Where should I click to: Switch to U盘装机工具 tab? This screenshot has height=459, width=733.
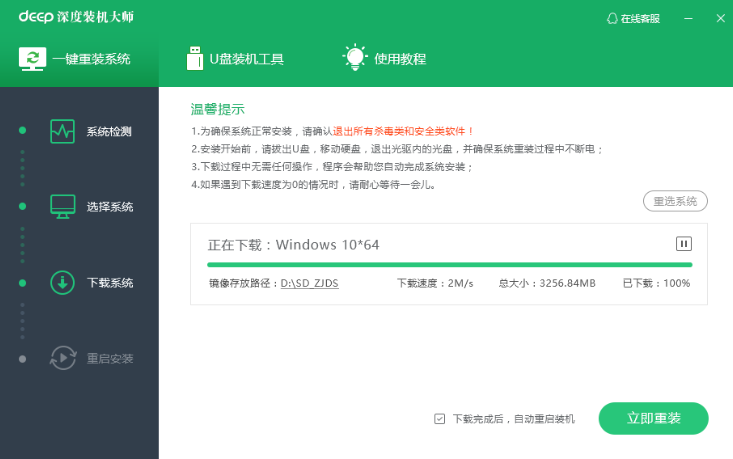click(235, 59)
